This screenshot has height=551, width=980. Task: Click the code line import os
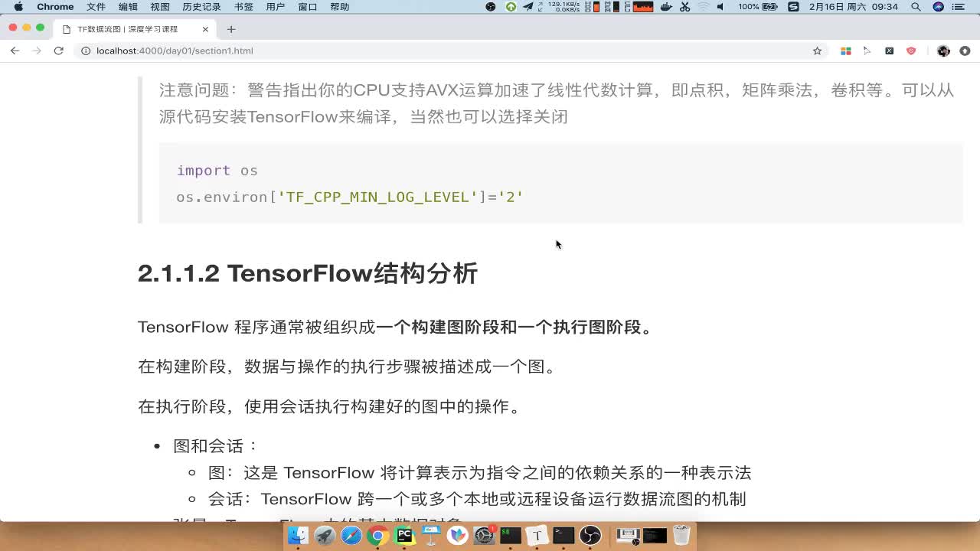[217, 171]
